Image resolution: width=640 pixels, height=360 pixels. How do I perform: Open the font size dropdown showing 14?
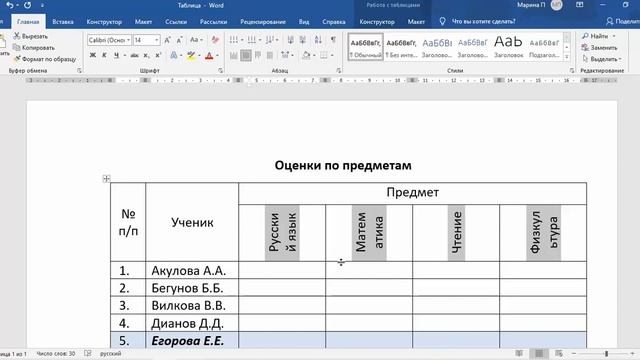coord(157,40)
